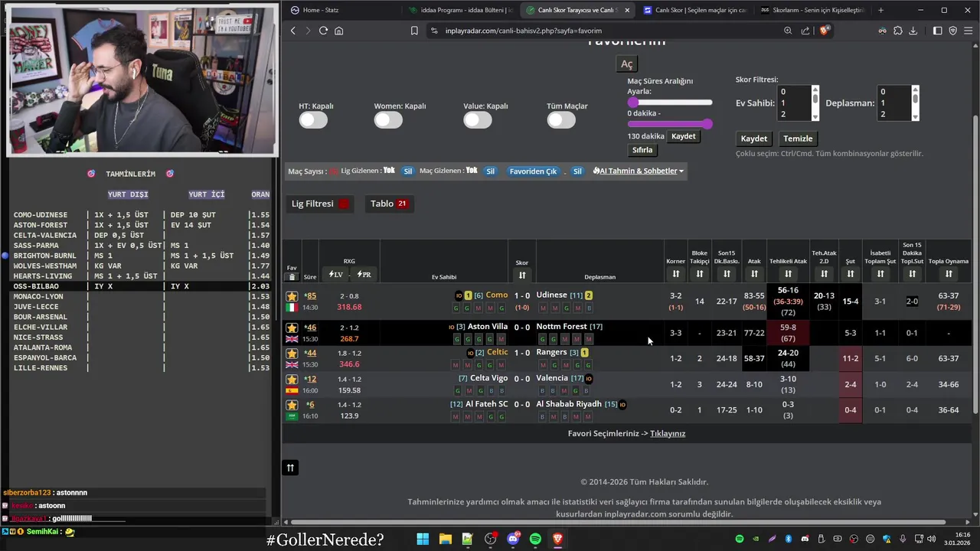980x551 pixels.
Task: Open Windows Start menu
Action: [x=423, y=540]
